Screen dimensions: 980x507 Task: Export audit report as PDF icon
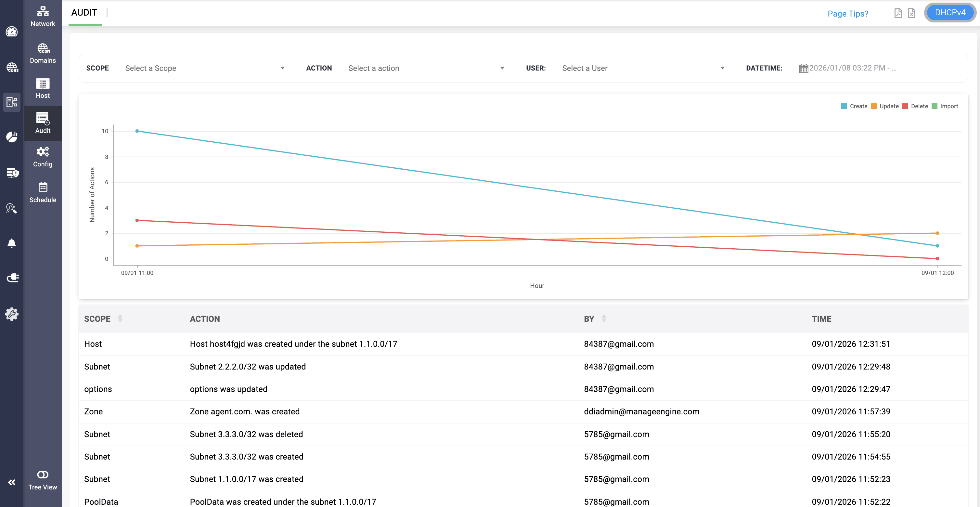point(898,13)
